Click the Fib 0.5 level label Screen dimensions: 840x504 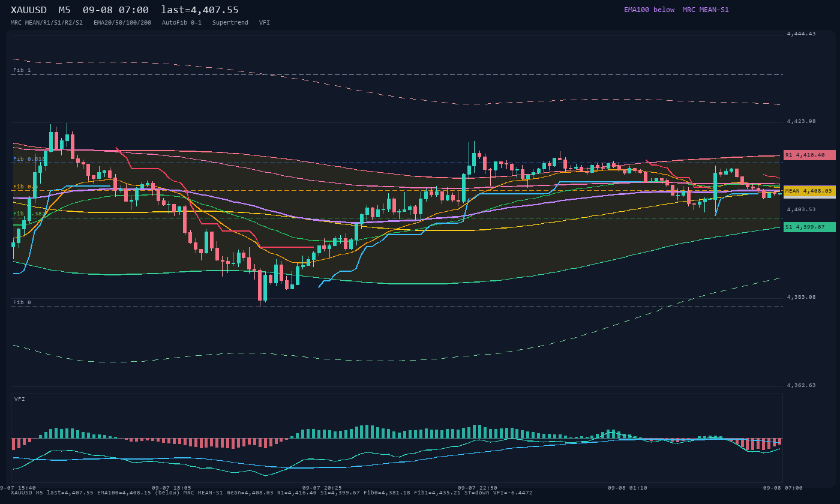(x=25, y=187)
